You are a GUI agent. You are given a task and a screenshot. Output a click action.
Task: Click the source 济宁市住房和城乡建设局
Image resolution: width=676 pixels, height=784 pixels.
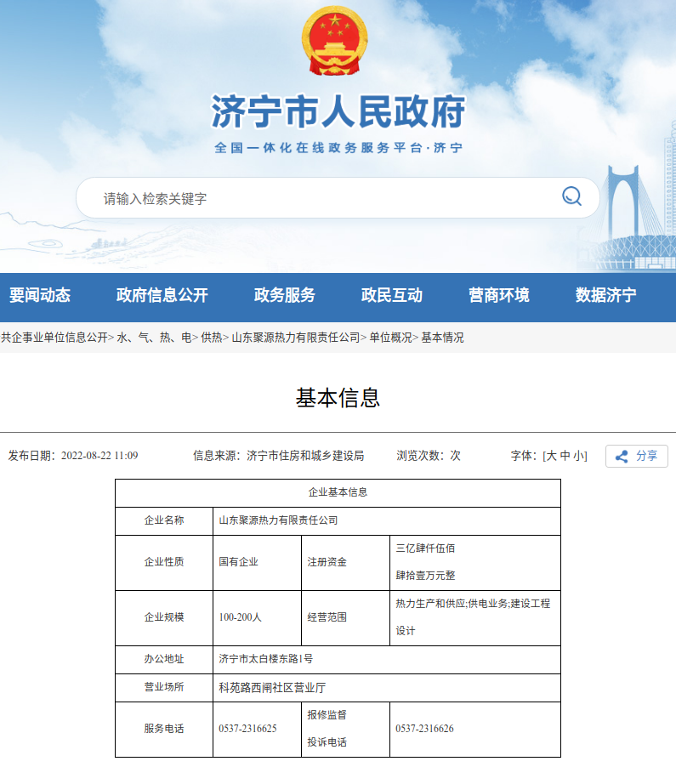tap(305, 456)
